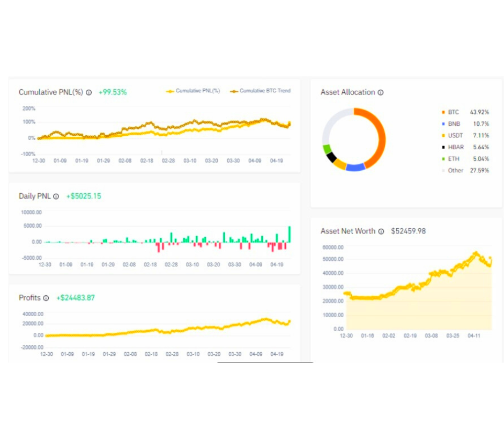504x423 pixels.
Task: Toggle Cumulative BTC Trend legend series
Action: point(260,91)
